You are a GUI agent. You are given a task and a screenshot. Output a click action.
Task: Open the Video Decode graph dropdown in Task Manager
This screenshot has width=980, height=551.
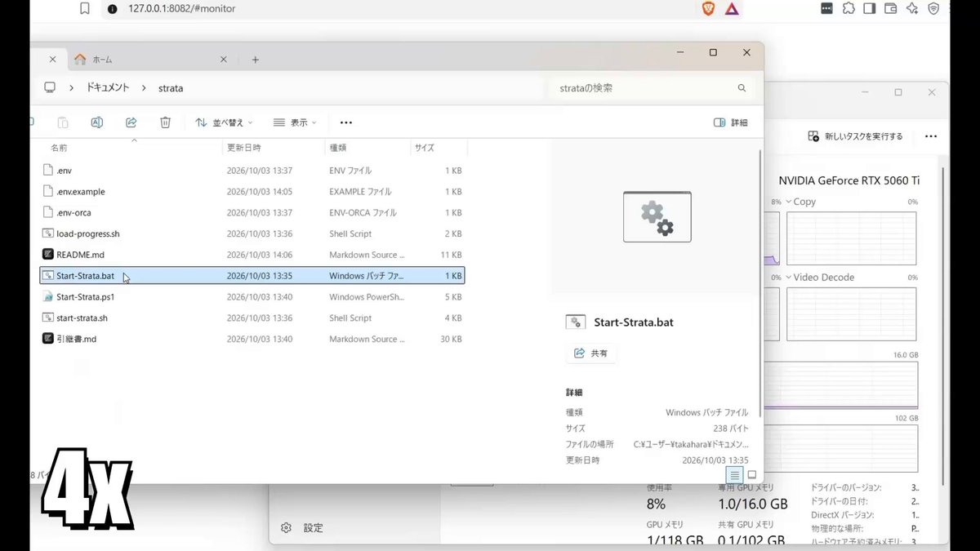(x=821, y=278)
